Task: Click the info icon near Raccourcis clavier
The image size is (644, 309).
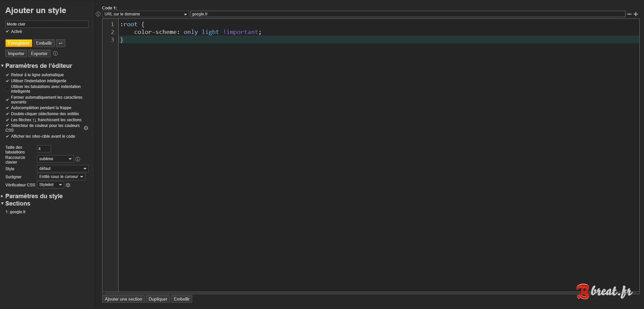Action: (x=78, y=159)
